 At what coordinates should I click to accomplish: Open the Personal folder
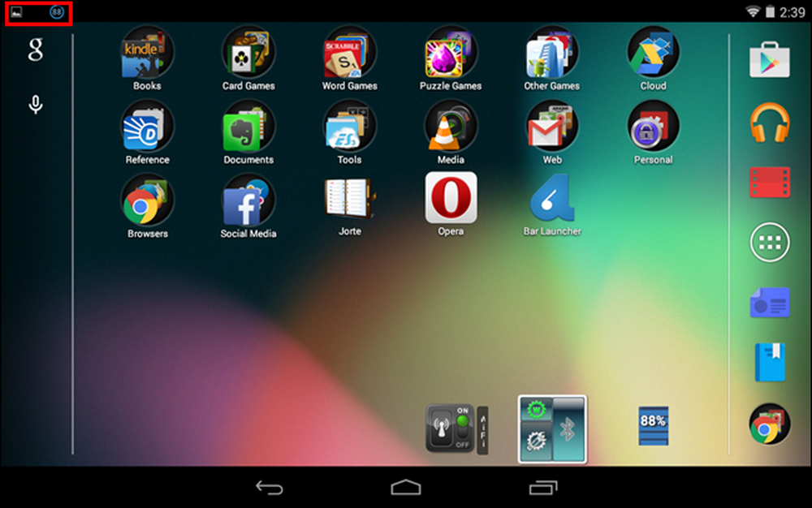point(653,127)
